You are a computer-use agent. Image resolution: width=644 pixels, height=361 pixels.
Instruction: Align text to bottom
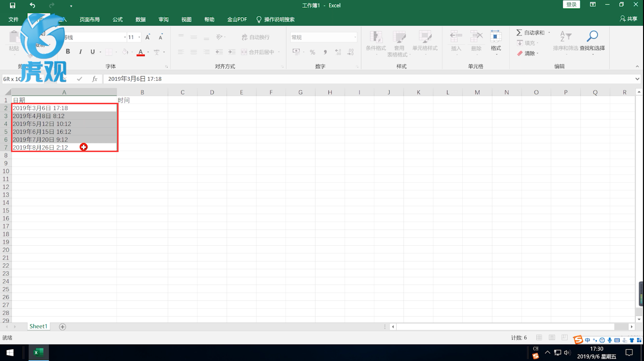[x=207, y=37]
